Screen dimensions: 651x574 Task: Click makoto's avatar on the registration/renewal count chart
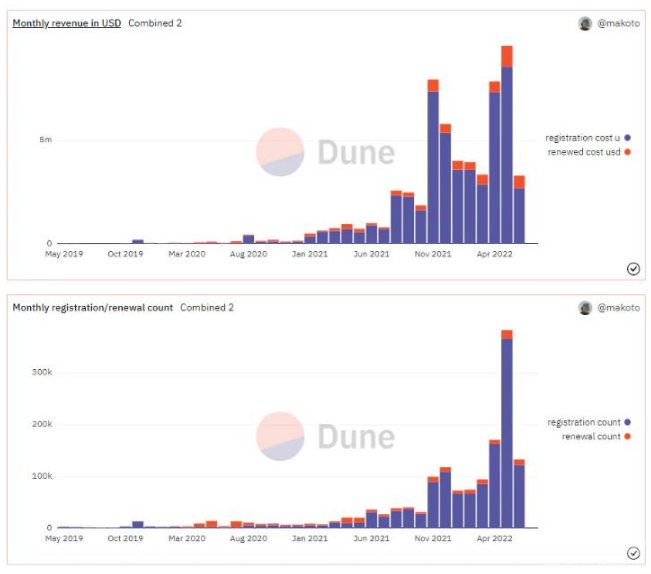(585, 308)
